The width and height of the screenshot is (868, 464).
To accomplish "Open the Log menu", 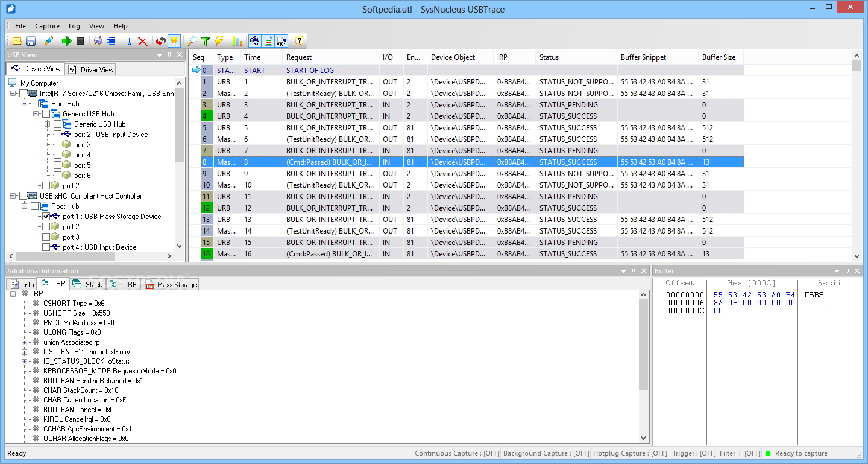I will (74, 26).
